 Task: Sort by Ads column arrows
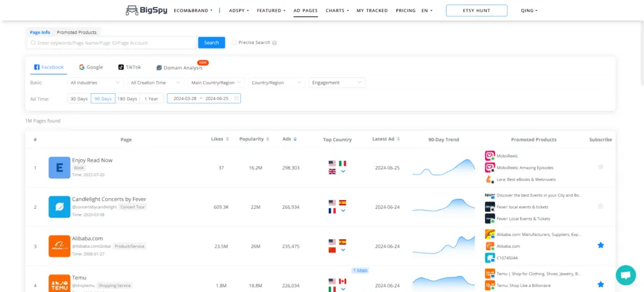(295, 140)
